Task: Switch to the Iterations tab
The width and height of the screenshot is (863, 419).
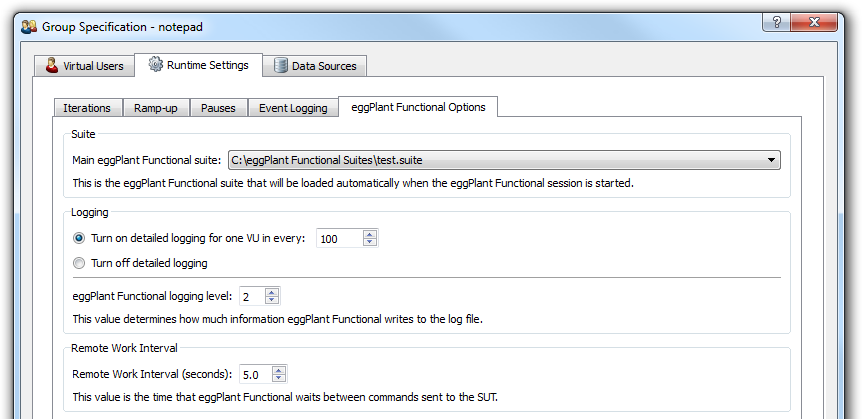Action: (x=87, y=108)
